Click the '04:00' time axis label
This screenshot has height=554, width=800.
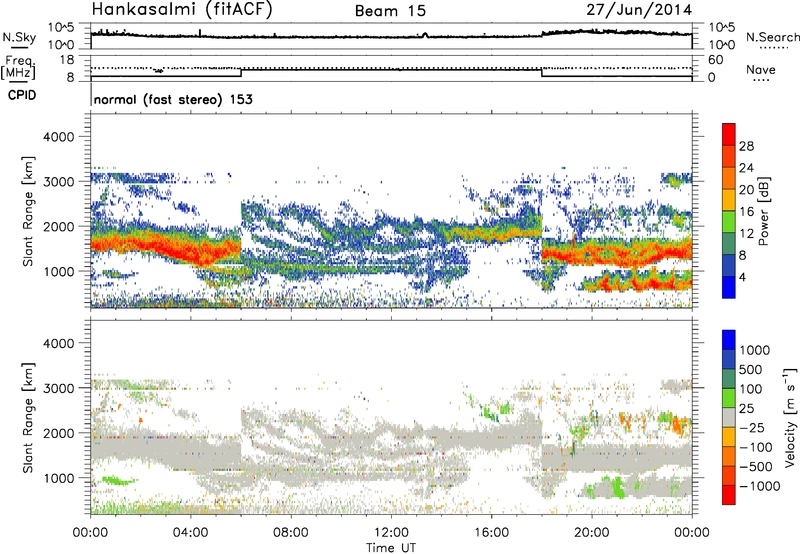tap(191, 533)
